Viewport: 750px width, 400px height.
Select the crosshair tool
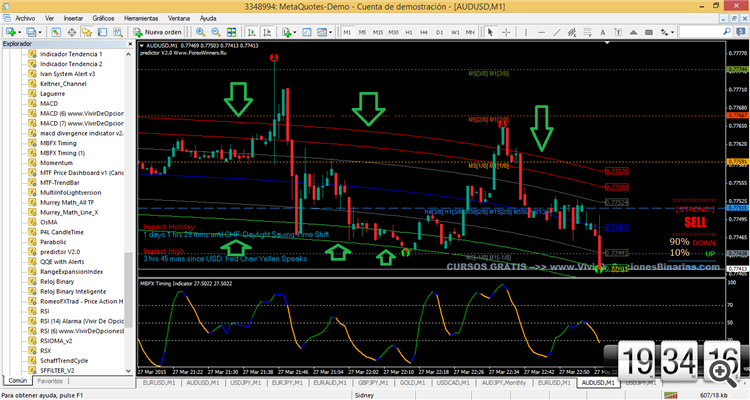pos(506,32)
